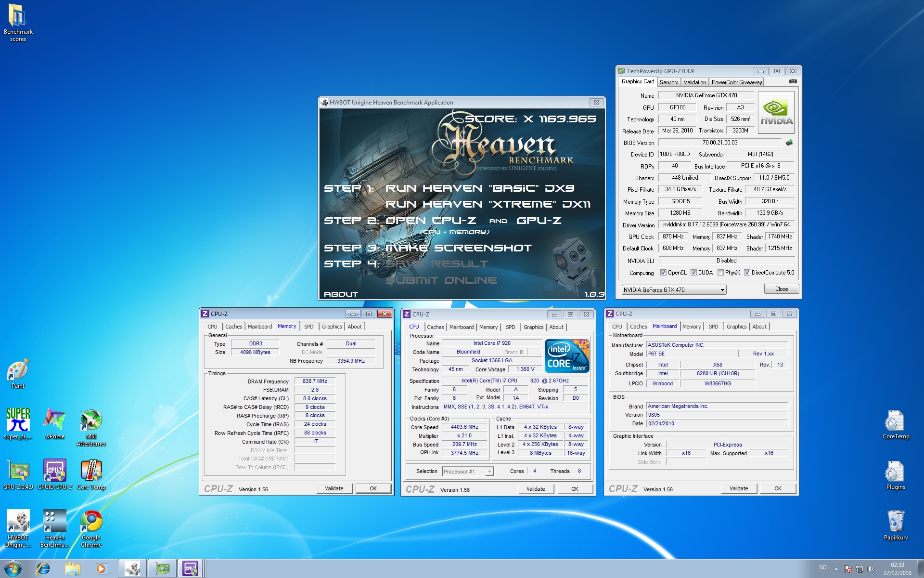Open the Benchmark scores folder icon
This screenshot has width=924, height=578.
[18, 23]
